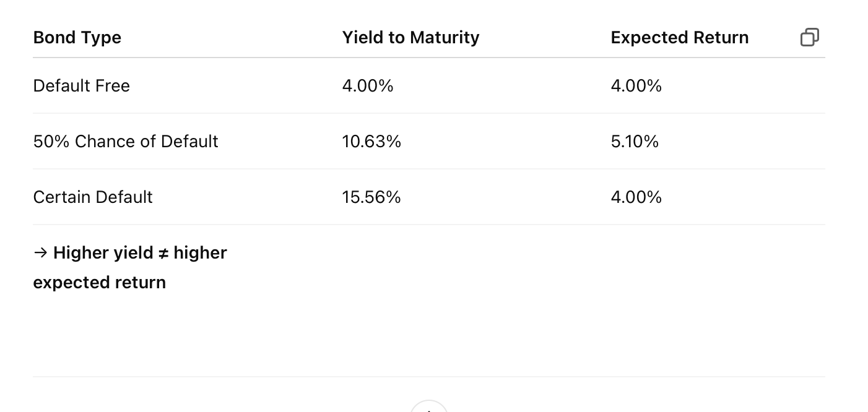This screenshot has height=412, width=868.
Task: Click expected return 4.00% for Certain Default
Action: (636, 197)
